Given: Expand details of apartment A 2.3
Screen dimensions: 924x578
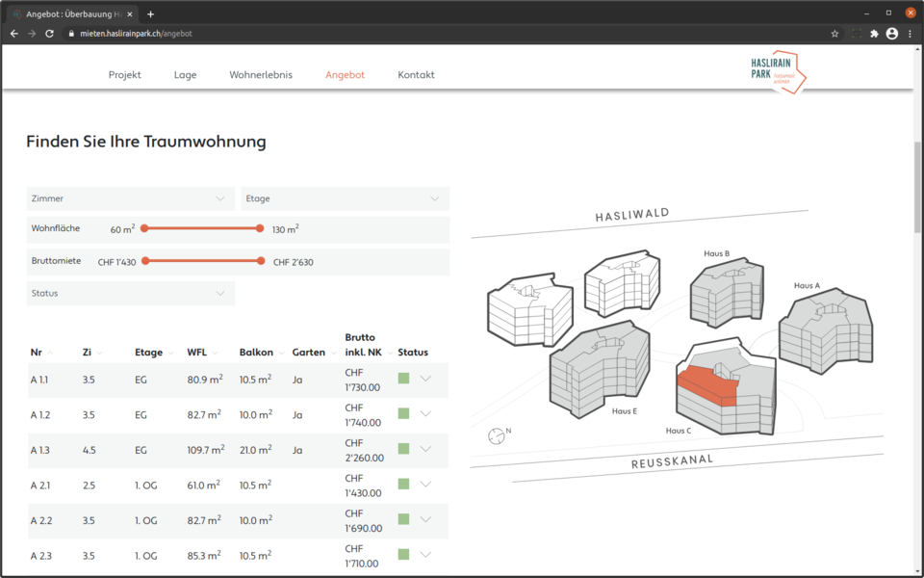Looking at the screenshot, I should point(425,555).
